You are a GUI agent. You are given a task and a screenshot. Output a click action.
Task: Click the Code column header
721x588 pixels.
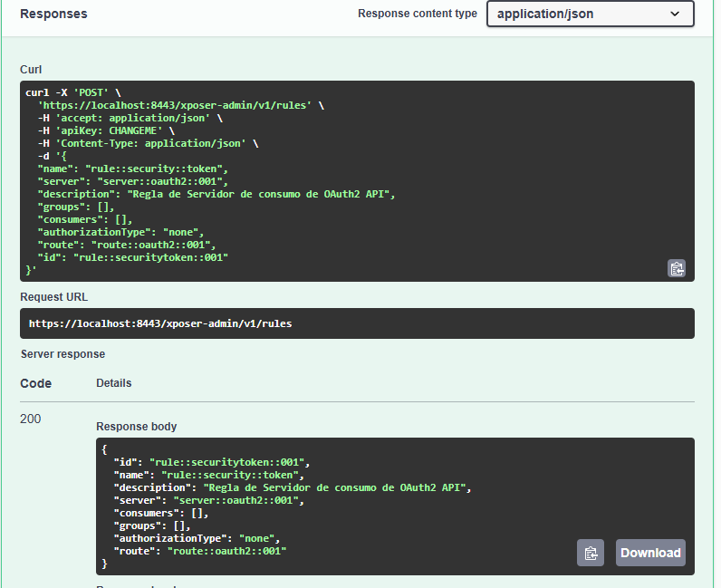coord(36,383)
